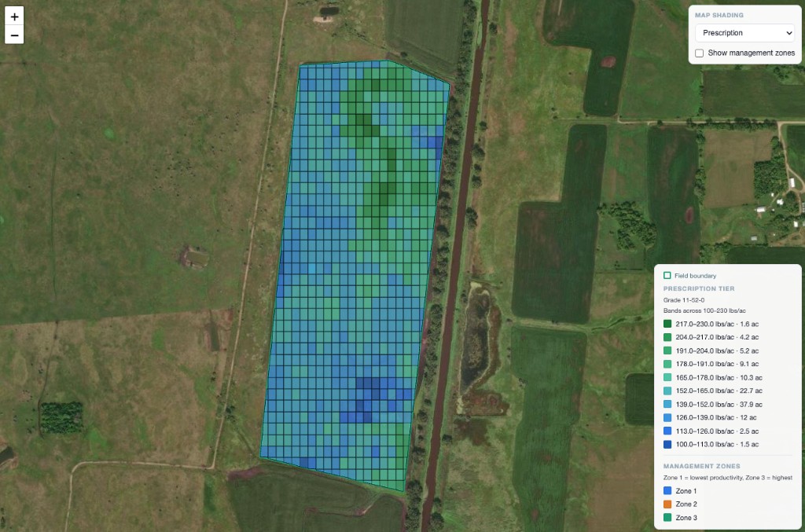
Task: Click the MAP SHADING heading
Action: click(719, 15)
